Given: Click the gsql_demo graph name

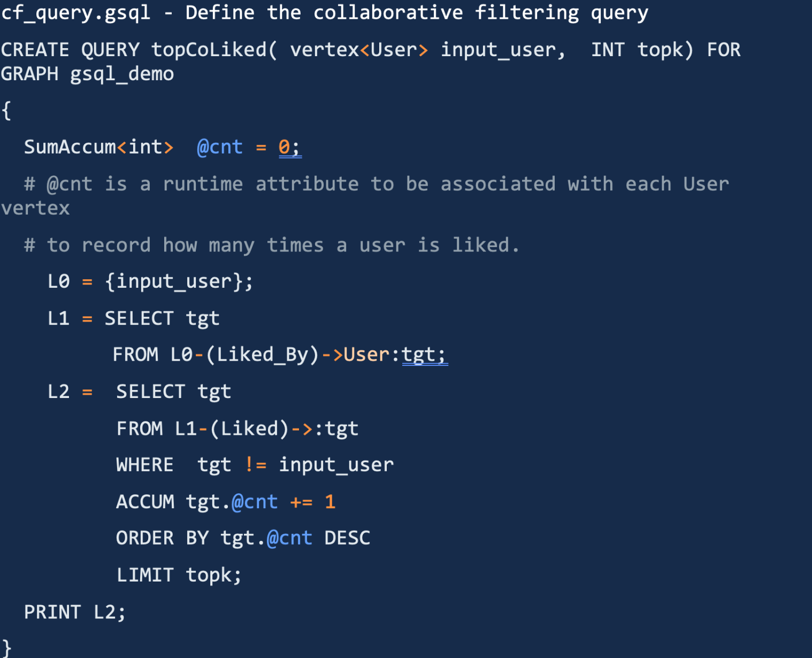Looking at the screenshot, I should click(x=122, y=74).
